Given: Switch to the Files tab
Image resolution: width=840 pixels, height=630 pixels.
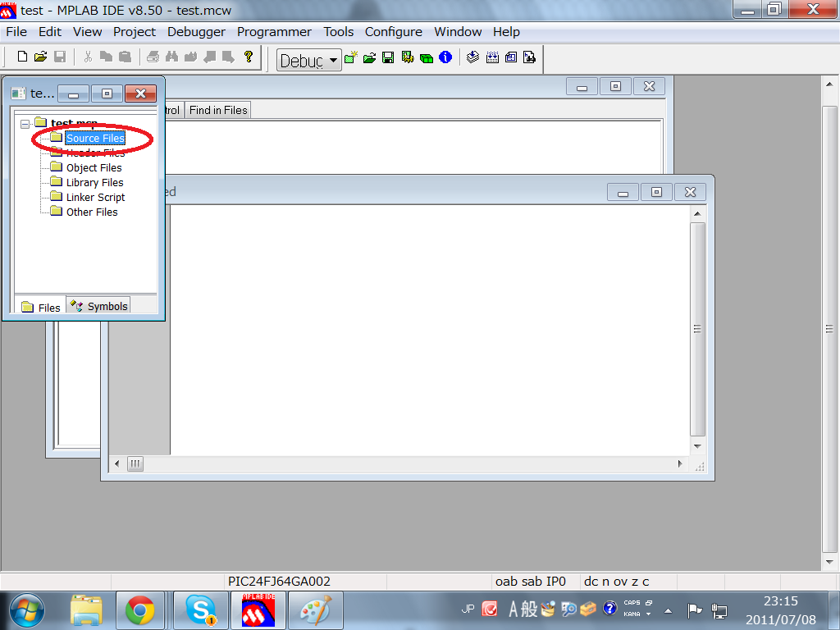Looking at the screenshot, I should pyautogui.click(x=41, y=307).
